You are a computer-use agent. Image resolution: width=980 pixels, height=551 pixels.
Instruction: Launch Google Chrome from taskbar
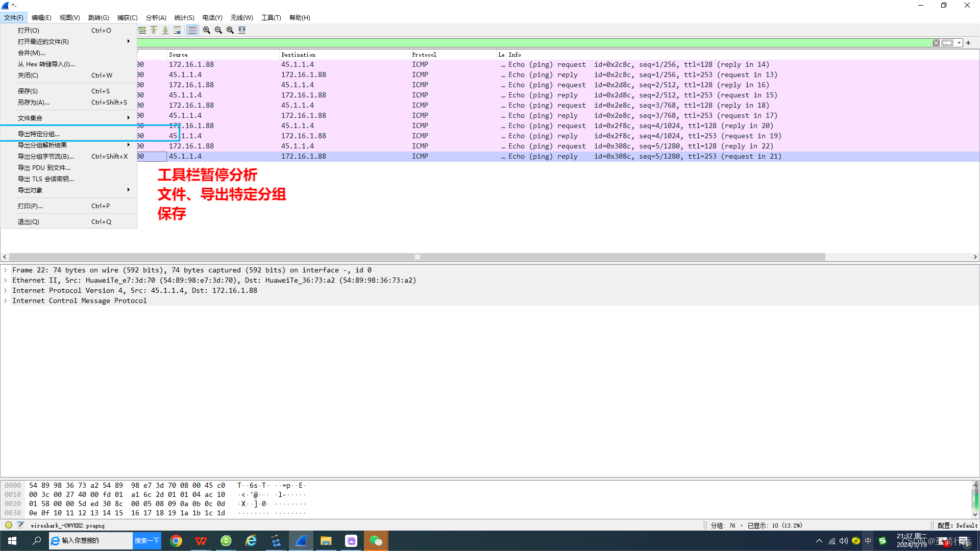176,541
